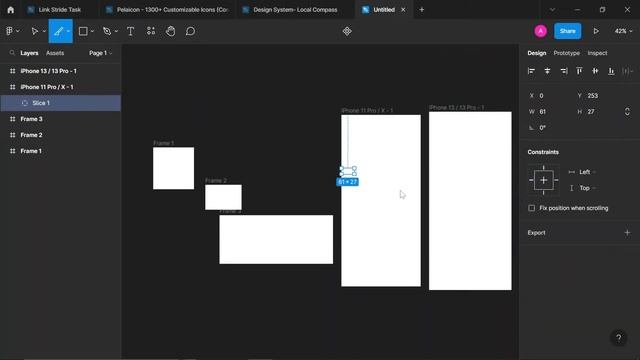The height and width of the screenshot is (360, 640).
Task: Open the Move tool dropdown arrow
Action: click(x=44, y=31)
